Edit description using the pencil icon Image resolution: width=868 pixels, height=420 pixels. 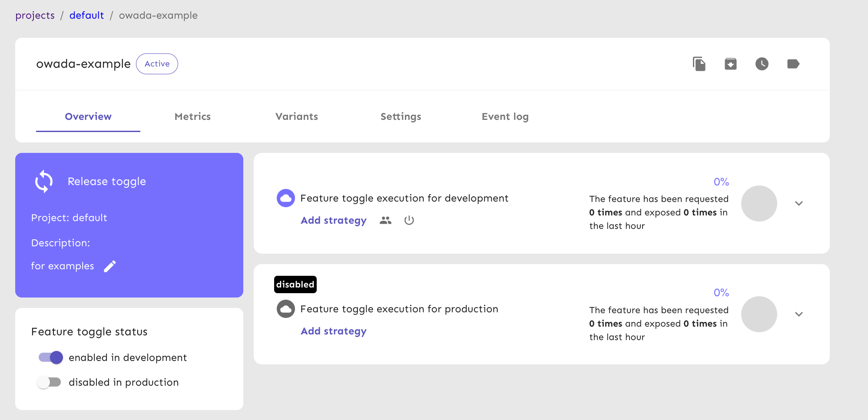pyautogui.click(x=110, y=266)
